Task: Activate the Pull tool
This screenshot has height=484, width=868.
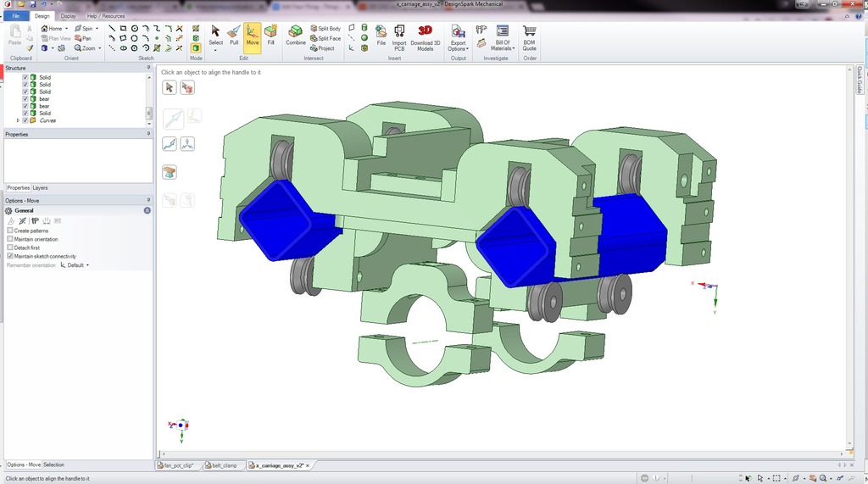Action: pyautogui.click(x=234, y=35)
